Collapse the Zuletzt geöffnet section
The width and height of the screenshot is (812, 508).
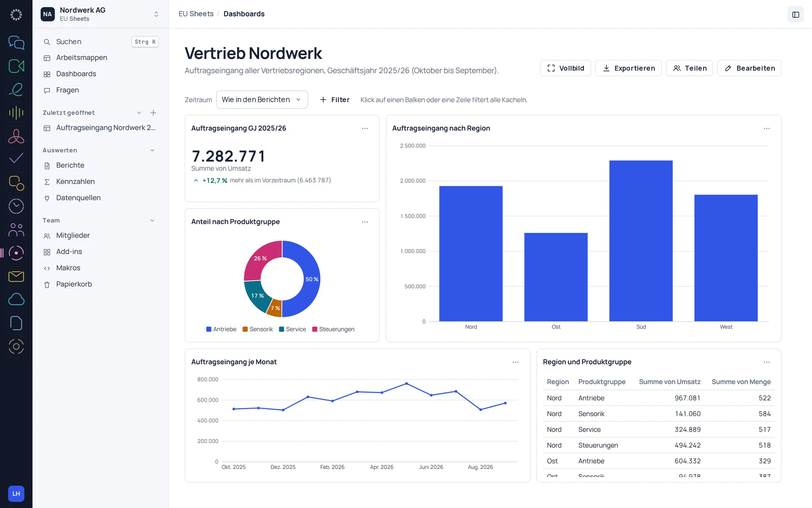click(x=139, y=113)
